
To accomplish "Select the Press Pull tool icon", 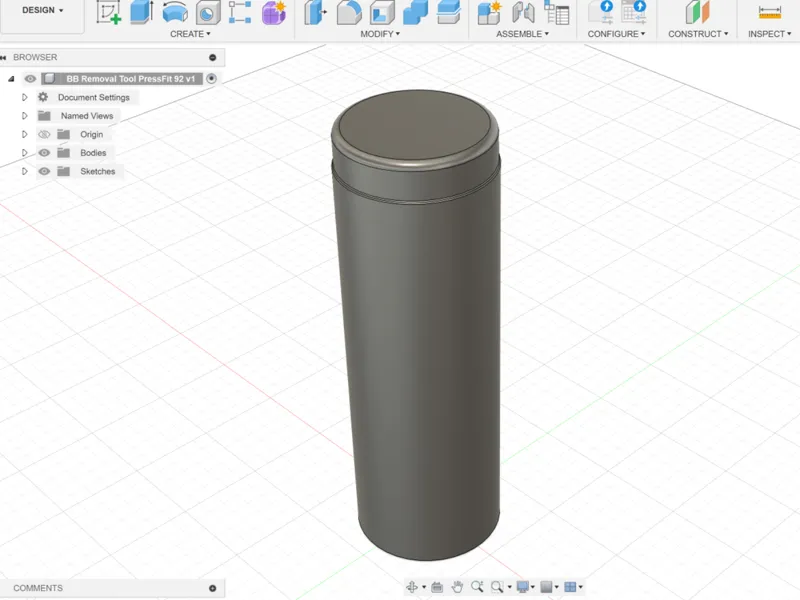I will pyautogui.click(x=315, y=12).
